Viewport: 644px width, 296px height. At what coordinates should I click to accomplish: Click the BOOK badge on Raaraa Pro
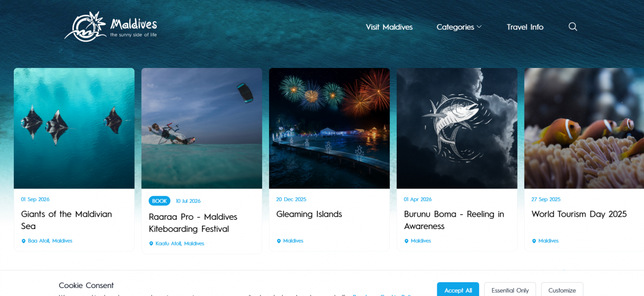tap(160, 201)
